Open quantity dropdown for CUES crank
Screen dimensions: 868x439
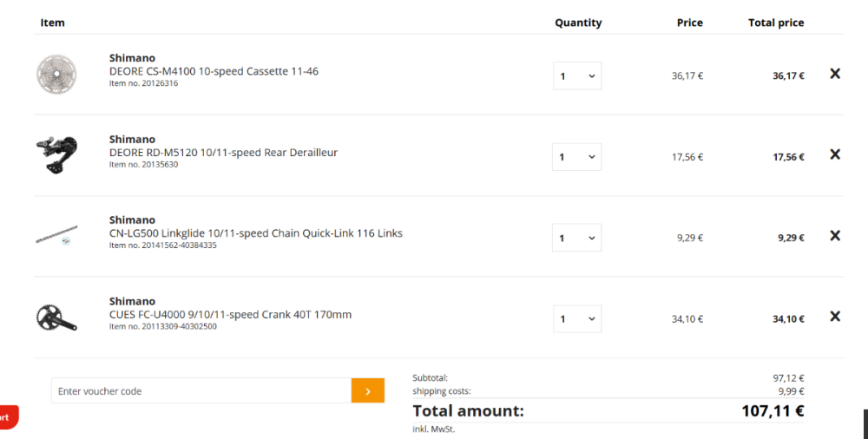[577, 318]
